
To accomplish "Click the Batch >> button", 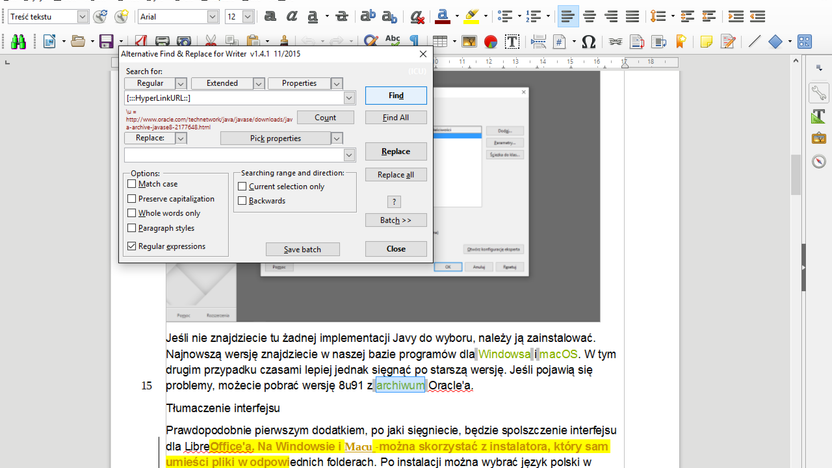I will 396,220.
